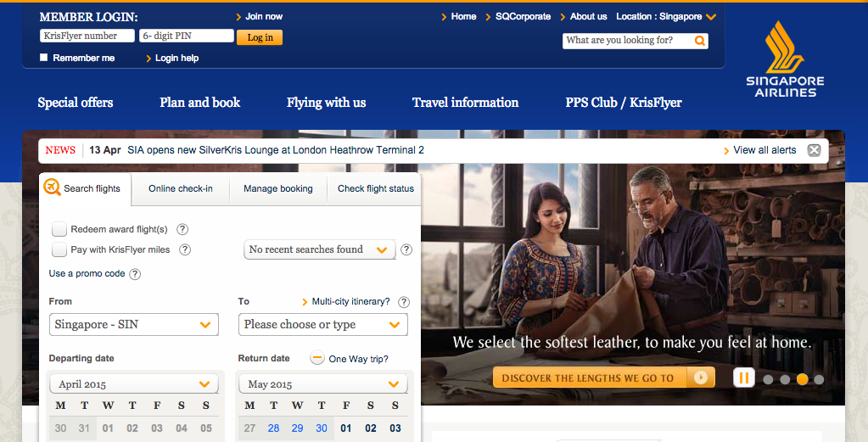Switch to the Online check-in tab
Screen dimensions: 868x442
point(181,188)
